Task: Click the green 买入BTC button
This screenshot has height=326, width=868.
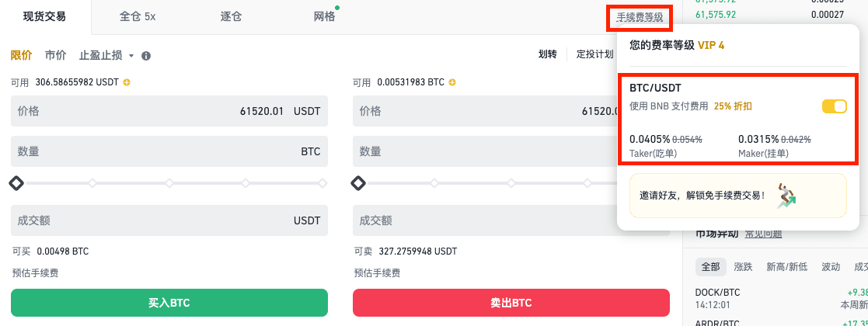Action: click(169, 302)
